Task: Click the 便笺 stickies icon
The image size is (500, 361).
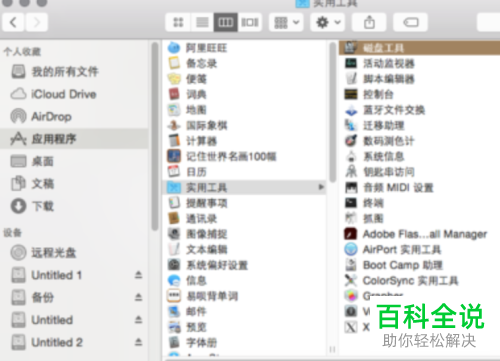Action: (174, 79)
